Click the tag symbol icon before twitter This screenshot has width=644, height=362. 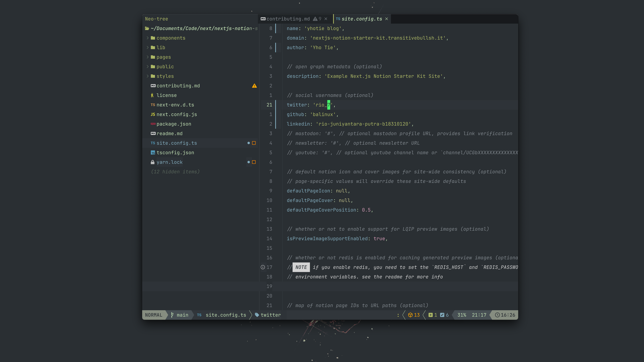point(257,315)
